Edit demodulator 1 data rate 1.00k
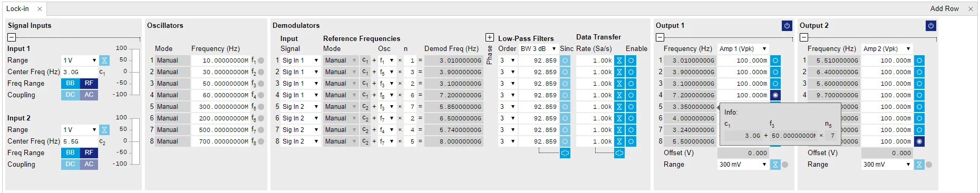The image size is (980, 193). click(595, 60)
